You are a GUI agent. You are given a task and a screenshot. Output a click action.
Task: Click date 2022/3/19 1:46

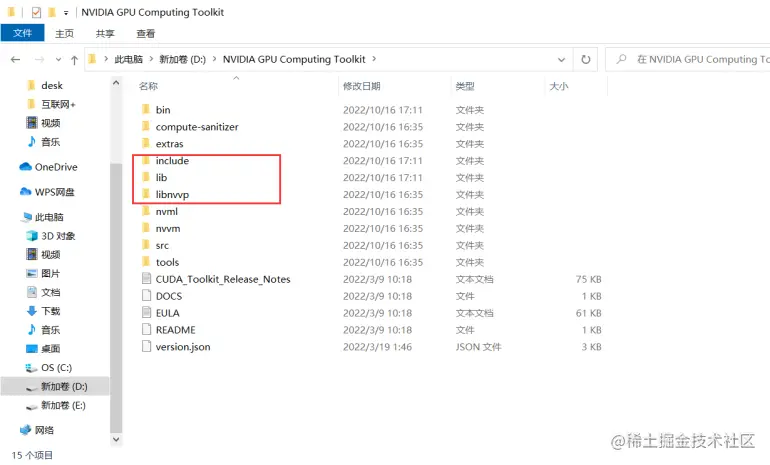[x=377, y=347]
